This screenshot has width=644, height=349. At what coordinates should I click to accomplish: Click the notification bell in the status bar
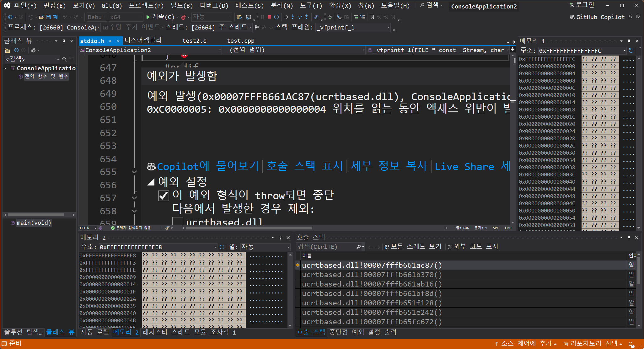(631, 344)
